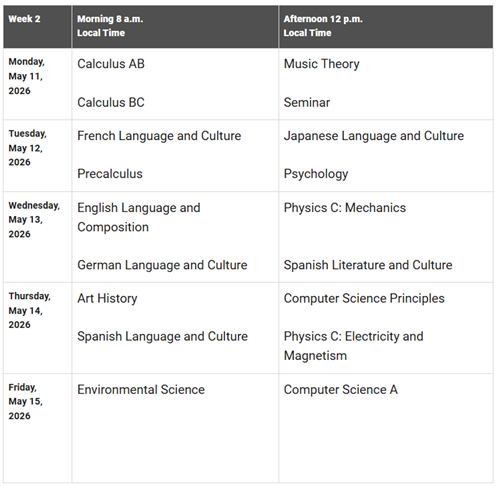This screenshot has width=500, height=487.
Task: Select Computer Science A entry
Action: [x=340, y=390]
